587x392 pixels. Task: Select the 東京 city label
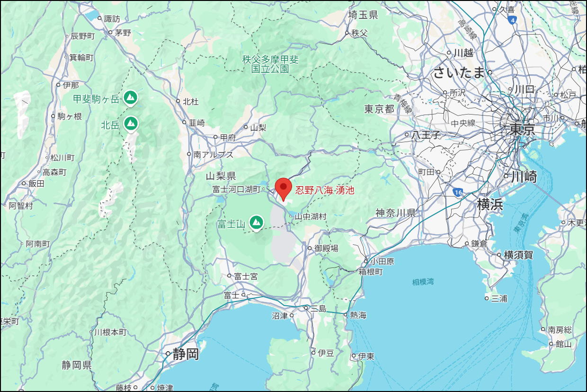[522, 129]
